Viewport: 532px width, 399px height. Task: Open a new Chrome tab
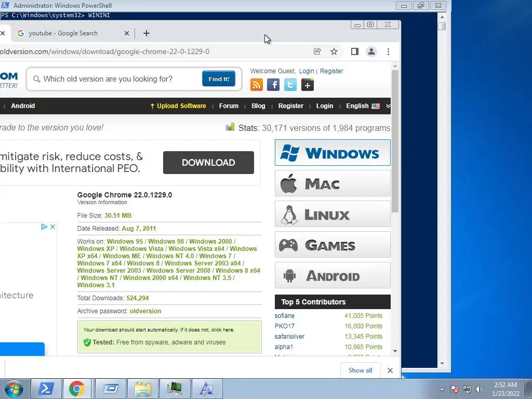tap(146, 33)
